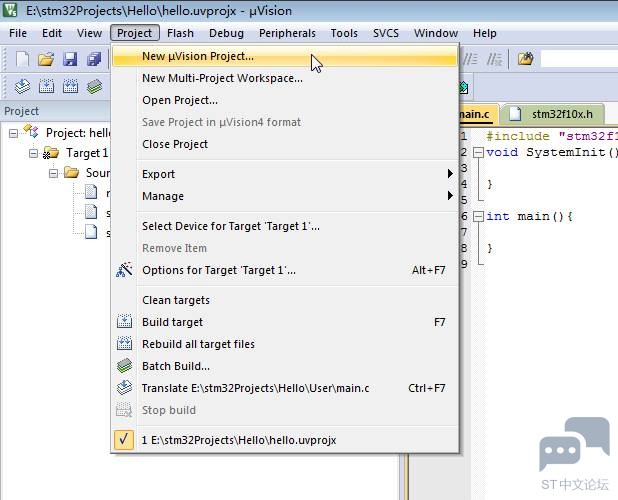This screenshot has width=618, height=500.
Task: Choose Close Project
Action: [x=285, y=144]
